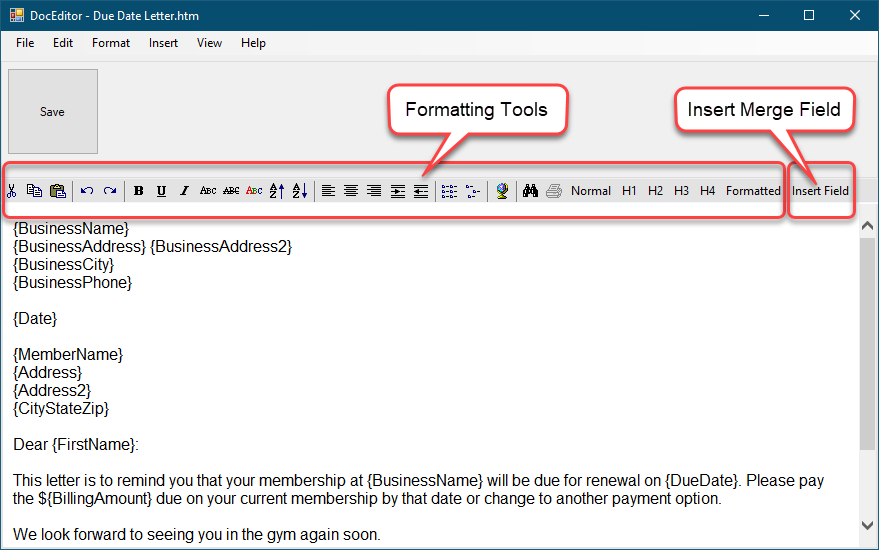Click the large Save button
The height and width of the screenshot is (550, 879).
[x=53, y=112]
